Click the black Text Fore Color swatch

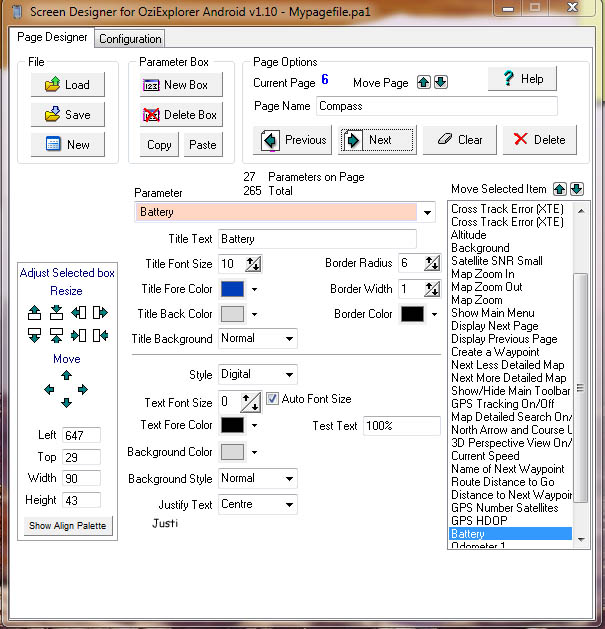point(232,426)
